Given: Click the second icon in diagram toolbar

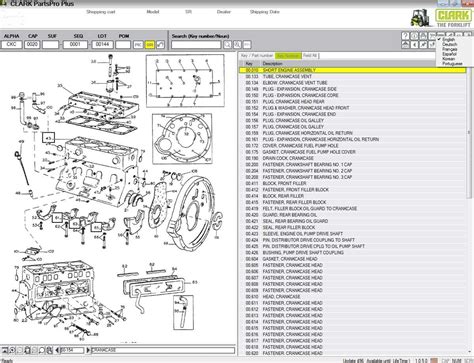Looking at the screenshot, I should (x=12, y=350).
